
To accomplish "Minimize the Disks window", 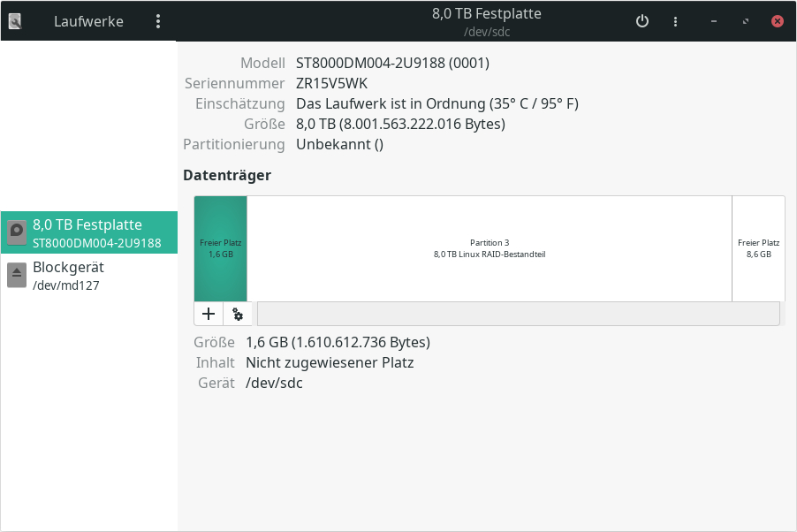I will 714,21.
